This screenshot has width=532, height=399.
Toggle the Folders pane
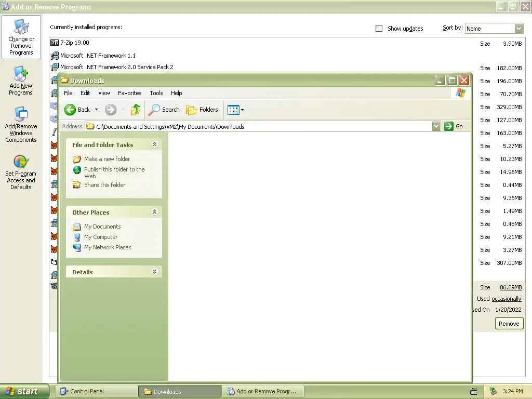202,110
